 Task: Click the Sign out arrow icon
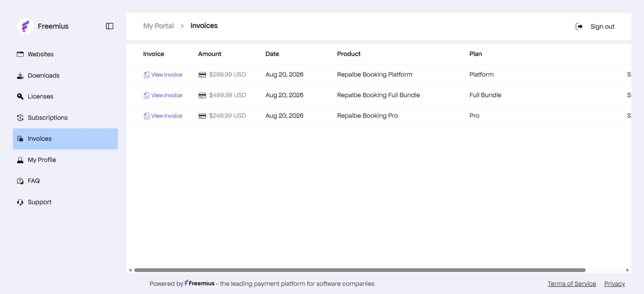point(579,26)
